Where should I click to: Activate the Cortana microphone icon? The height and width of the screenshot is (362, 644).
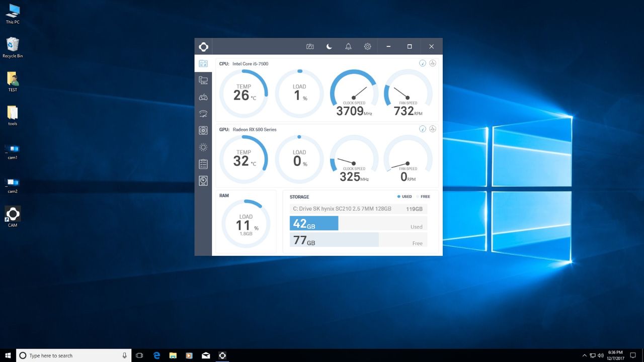point(124,355)
